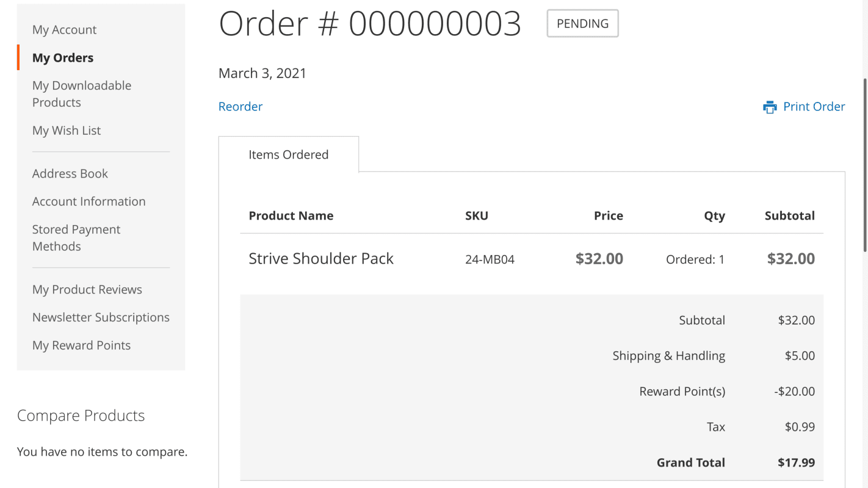Open Account Information

(89, 202)
